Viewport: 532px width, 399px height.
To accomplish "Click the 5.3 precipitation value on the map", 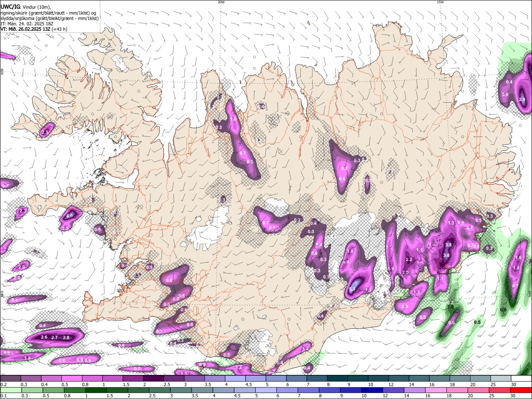I will [x=352, y=289].
